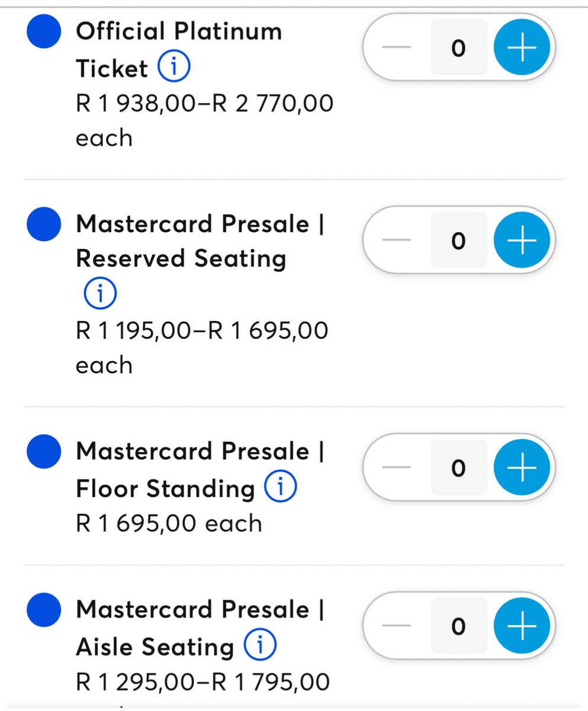Click blue dot next to Official Platinum Ticket
The height and width of the screenshot is (711, 588).
point(44,32)
